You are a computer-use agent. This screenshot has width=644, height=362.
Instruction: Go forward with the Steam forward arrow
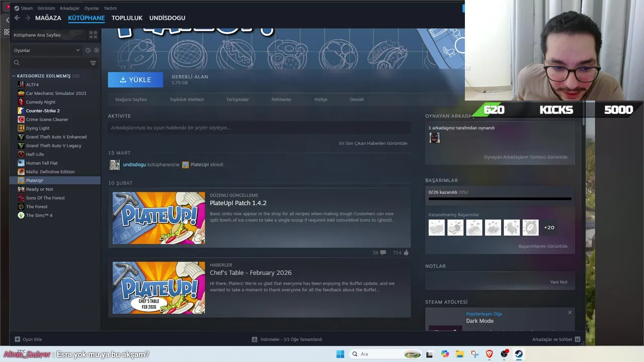[x=28, y=18]
